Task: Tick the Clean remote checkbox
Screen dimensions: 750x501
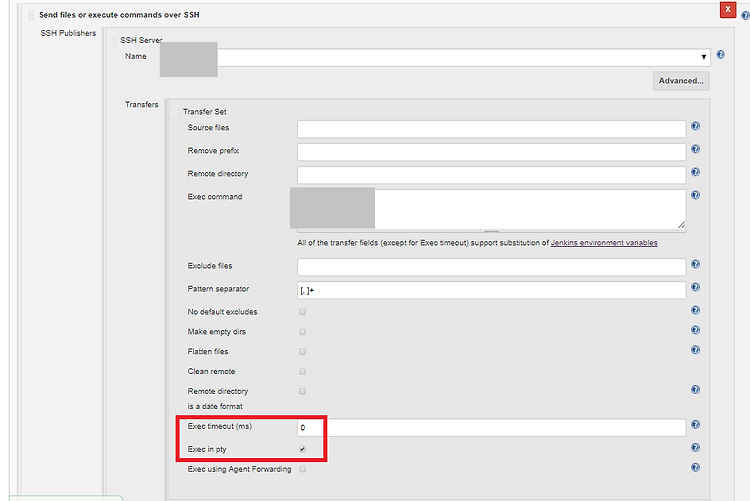Action: coord(302,371)
